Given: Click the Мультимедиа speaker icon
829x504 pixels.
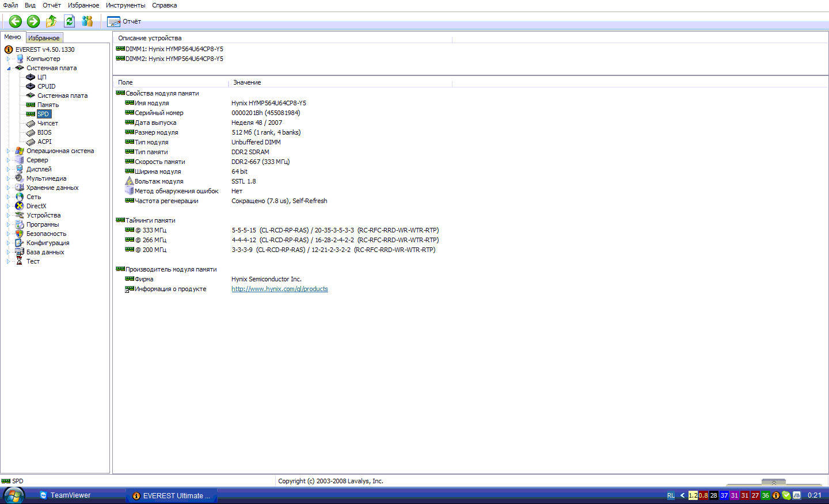Looking at the screenshot, I should tap(20, 178).
